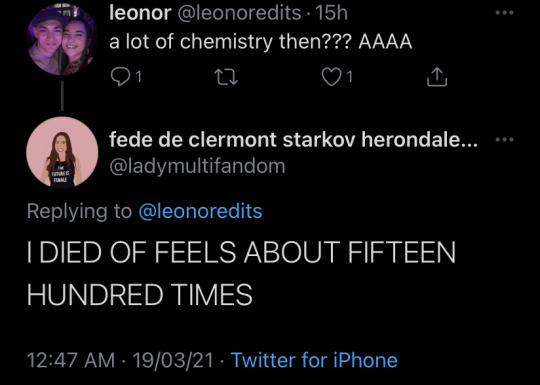Image resolution: width=540 pixels, height=385 pixels.
Task: Open the Twitter for iPhone source link
Action: coord(314,360)
